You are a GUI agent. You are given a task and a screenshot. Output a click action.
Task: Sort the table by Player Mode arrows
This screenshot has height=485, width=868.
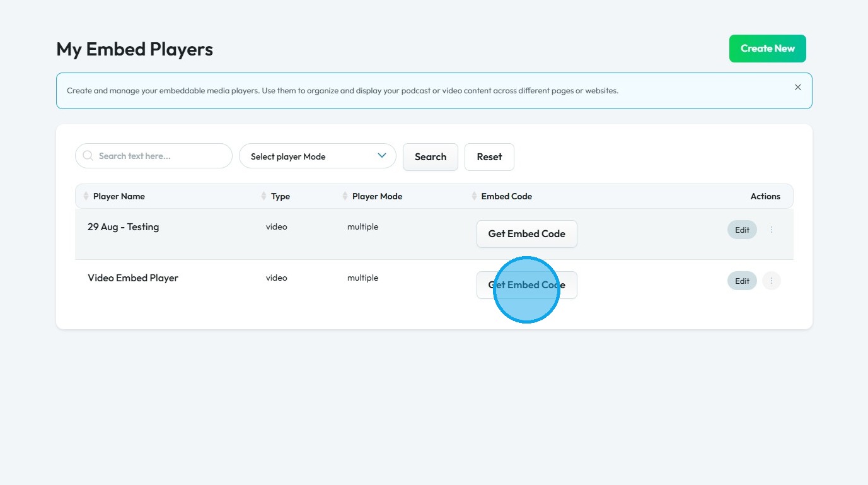(345, 196)
